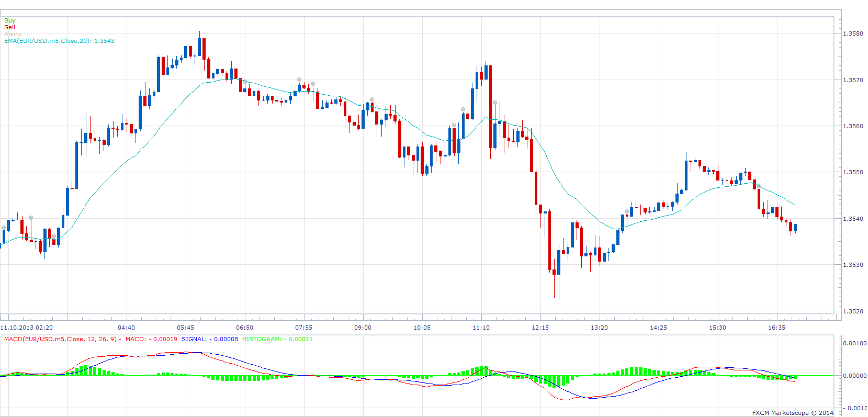Click the 1.3580 price axis label
868x417 pixels.
tap(853, 33)
